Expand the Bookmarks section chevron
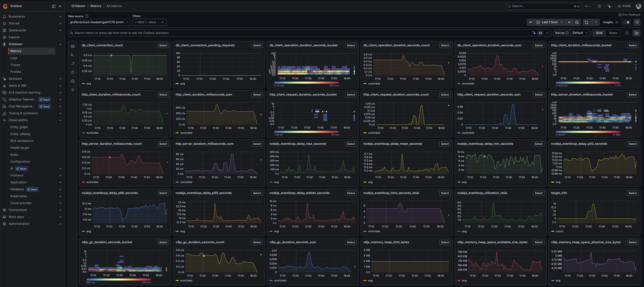644x287 pixels. (60, 17)
